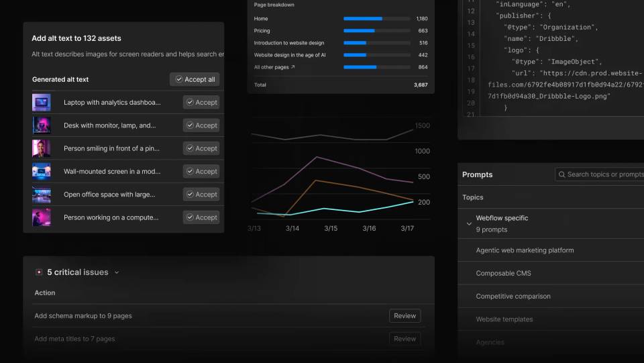
Task: Click the Accept all button
Action: (195, 79)
